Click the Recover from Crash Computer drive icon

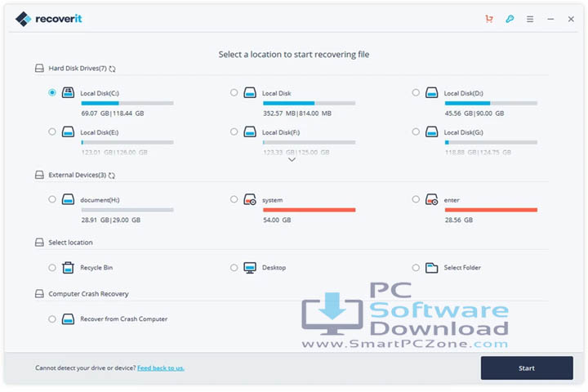(68, 318)
